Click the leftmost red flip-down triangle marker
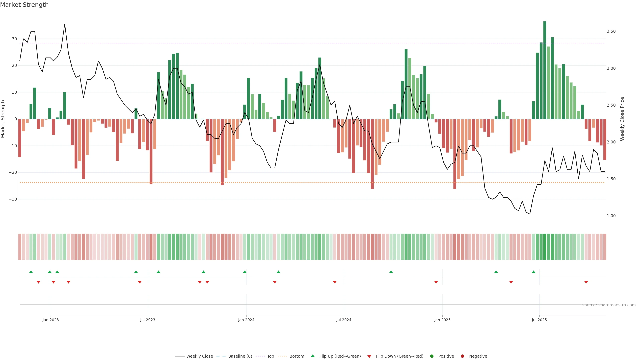Viewport: 644px width, 362px height. click(x=39, y=282)
